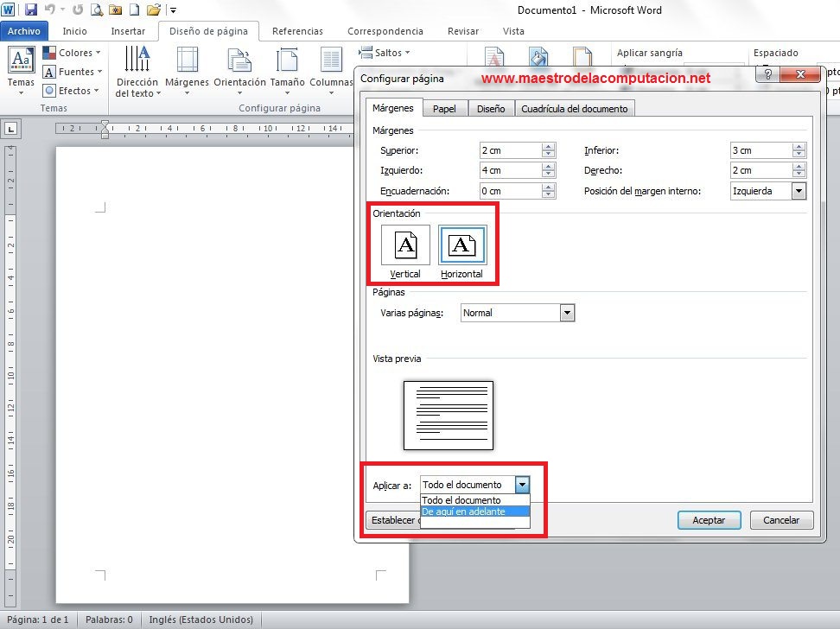Click the Derecho margin field
Image resolution: width=840 pixels, height=629 pixels.
pyautogui.click(x=761, y=170)
